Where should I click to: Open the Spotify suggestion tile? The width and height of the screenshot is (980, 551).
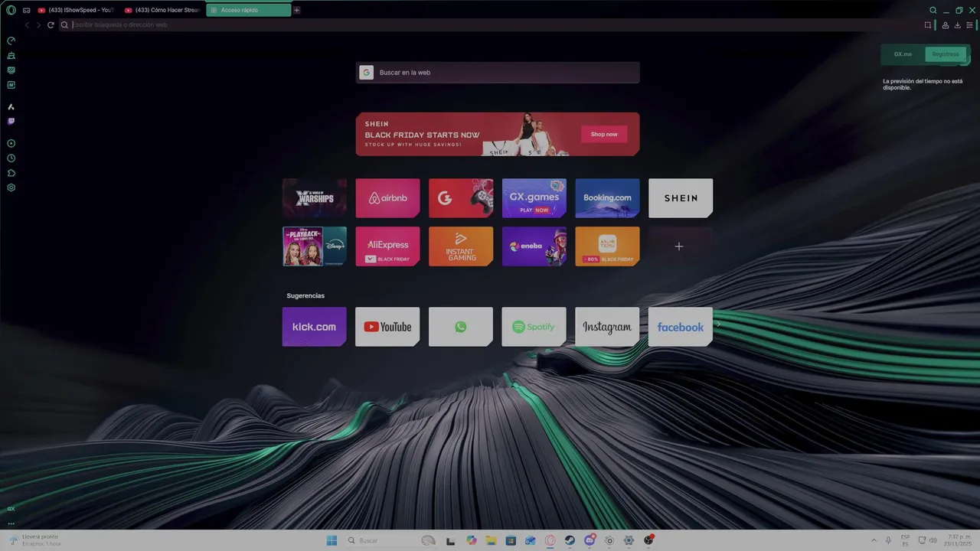[x=534, y=327]
